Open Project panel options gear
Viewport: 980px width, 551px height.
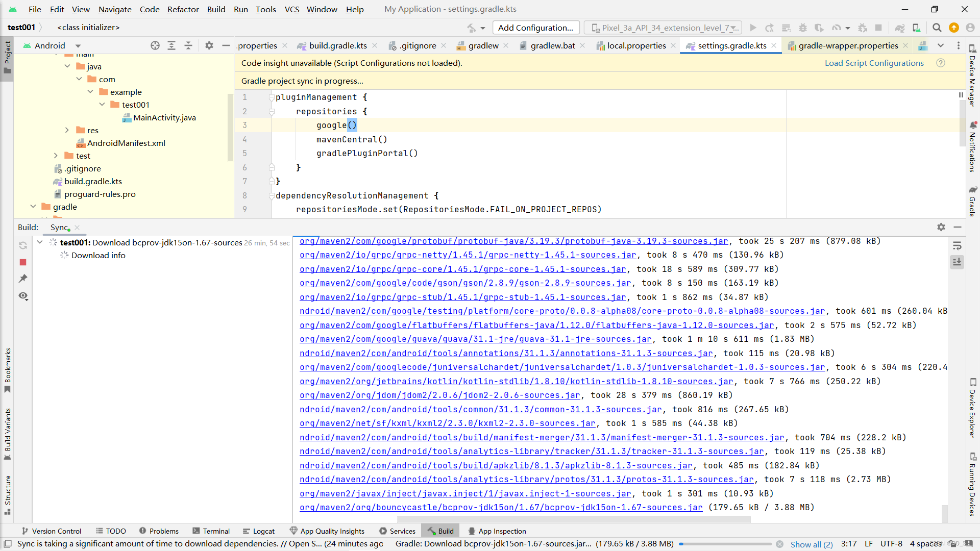[x=209, y=45]
